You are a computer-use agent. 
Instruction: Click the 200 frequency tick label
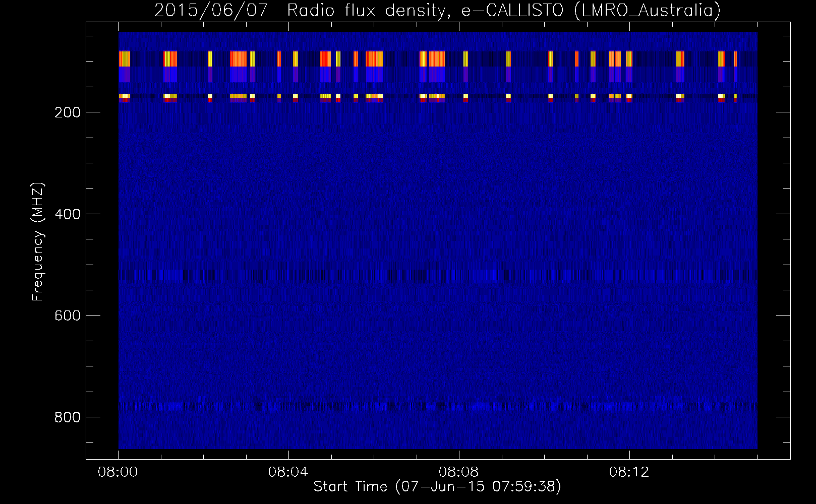[x=67, y=112]
